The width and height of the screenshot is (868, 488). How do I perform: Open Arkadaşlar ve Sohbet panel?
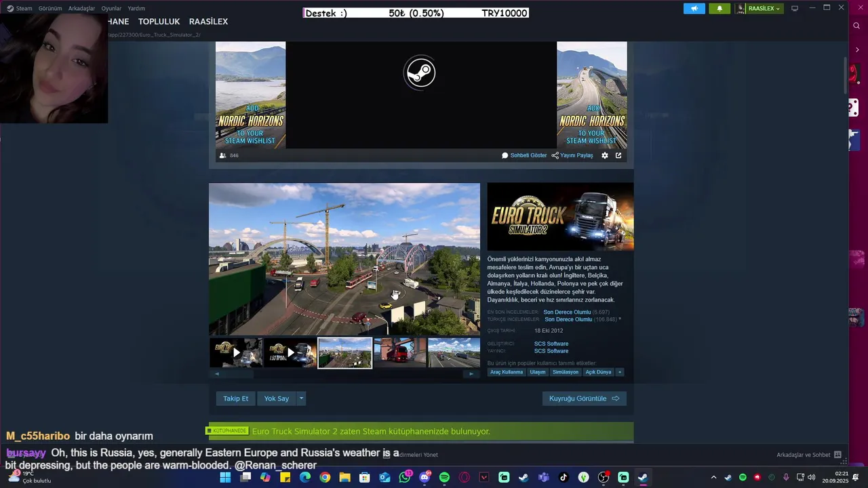[x=808, y=455]
